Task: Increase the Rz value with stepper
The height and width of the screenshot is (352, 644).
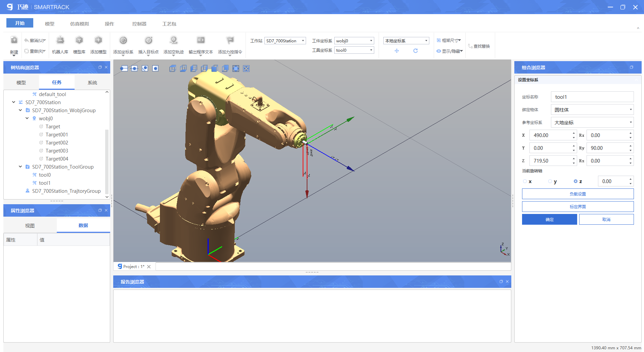Action: (x=631, y=159)
